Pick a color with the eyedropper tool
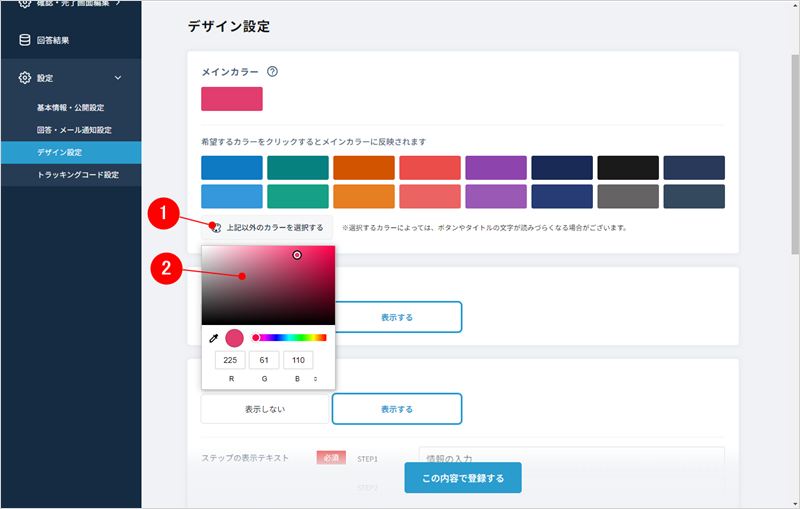 pyautogui.click(x=213, y=338)
